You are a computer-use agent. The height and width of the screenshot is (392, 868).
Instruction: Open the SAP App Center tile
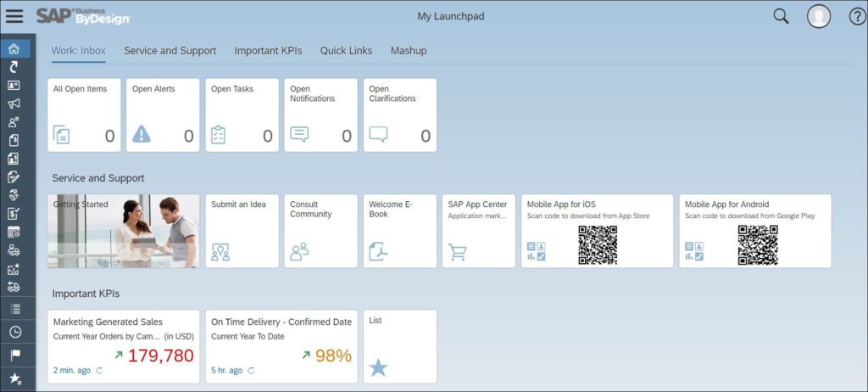tap(479, 231)
